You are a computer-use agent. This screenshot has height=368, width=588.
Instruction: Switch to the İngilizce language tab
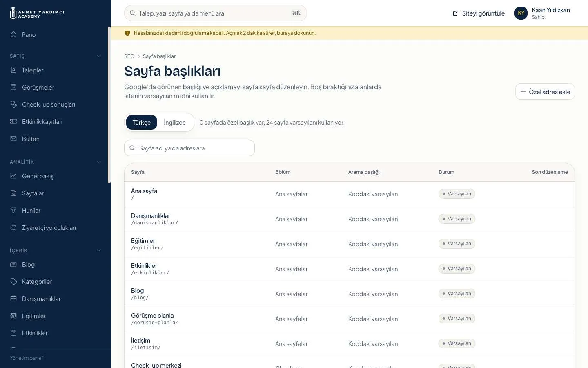click(175, 122)
